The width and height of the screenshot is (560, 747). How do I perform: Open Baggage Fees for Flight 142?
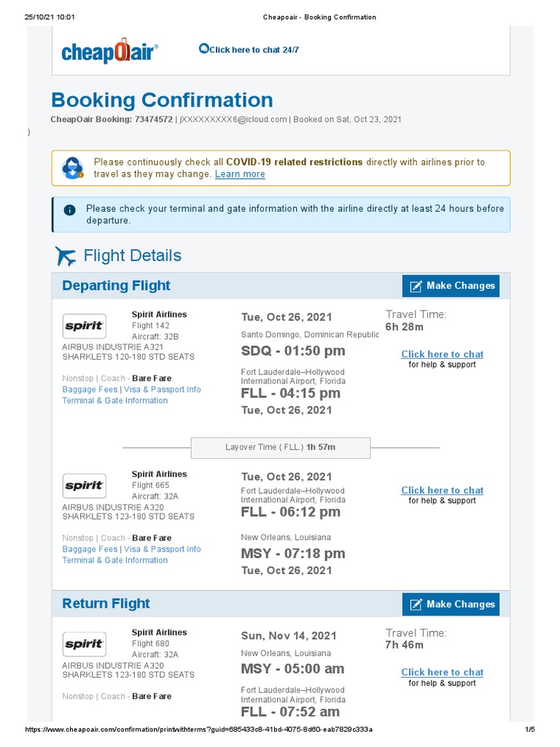(90, 390)
